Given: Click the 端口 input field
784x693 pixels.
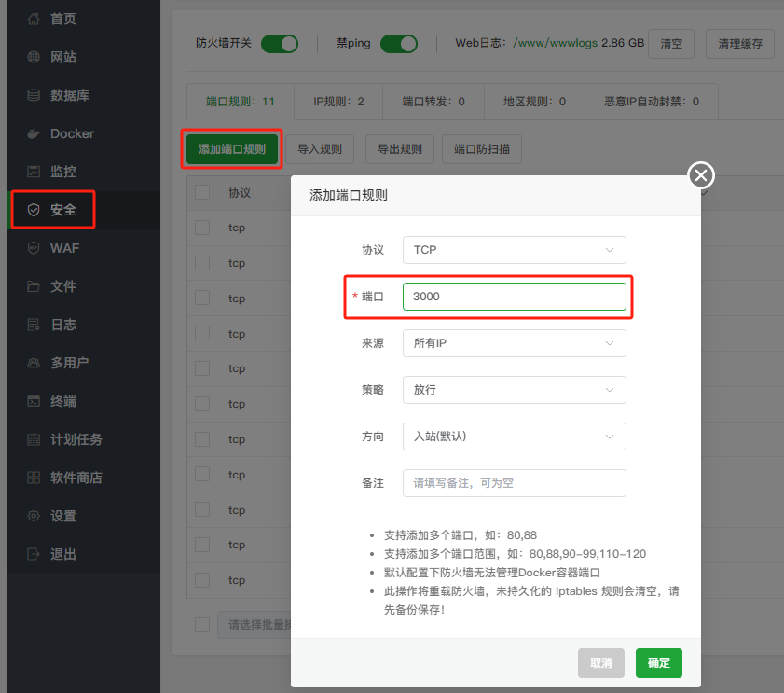Looking at the screenshot, I should click(514, 297).
